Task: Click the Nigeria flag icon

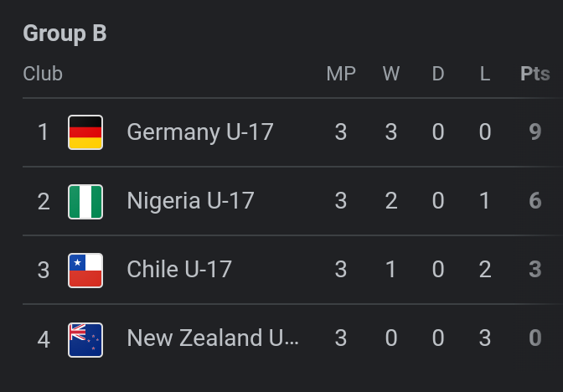Action: pyautogui.click(x=85, y=201)
